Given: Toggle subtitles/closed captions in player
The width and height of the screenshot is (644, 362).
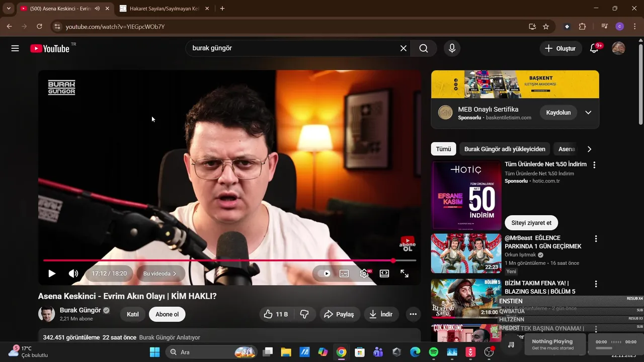Looking at the screenshot, I should 344,274.
